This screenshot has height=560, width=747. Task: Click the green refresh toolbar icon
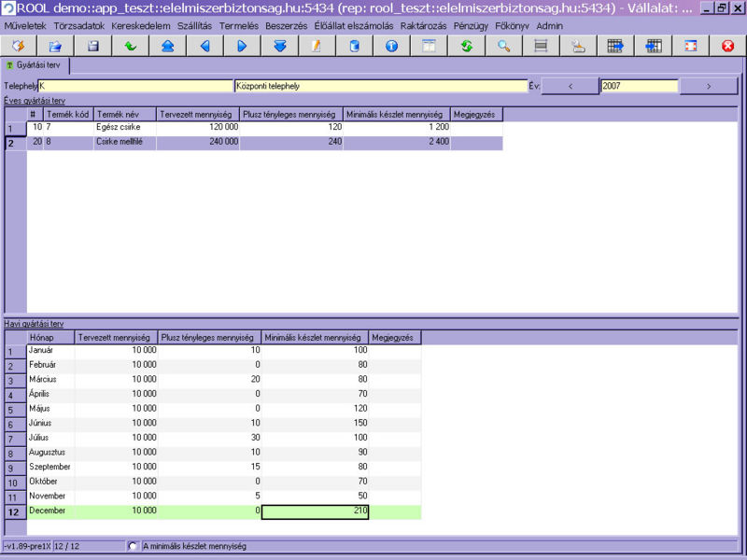(466, 46)
